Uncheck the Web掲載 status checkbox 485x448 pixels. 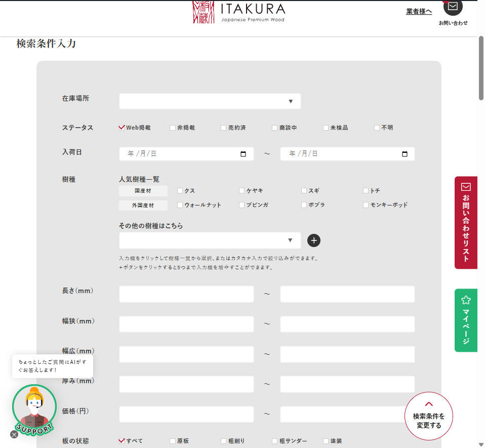click(122, 128)
